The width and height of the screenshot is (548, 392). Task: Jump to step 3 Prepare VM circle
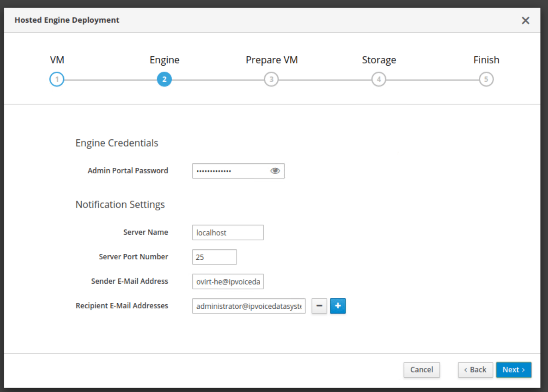271,79
